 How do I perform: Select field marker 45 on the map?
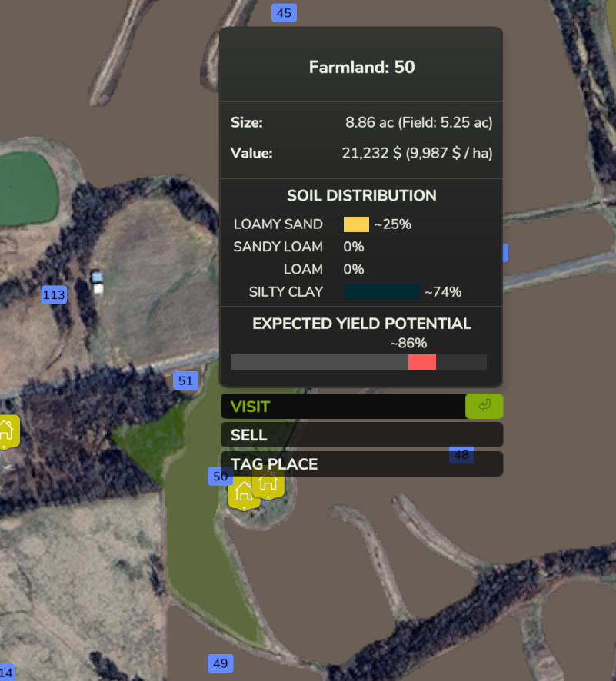(x=284, y=13)
